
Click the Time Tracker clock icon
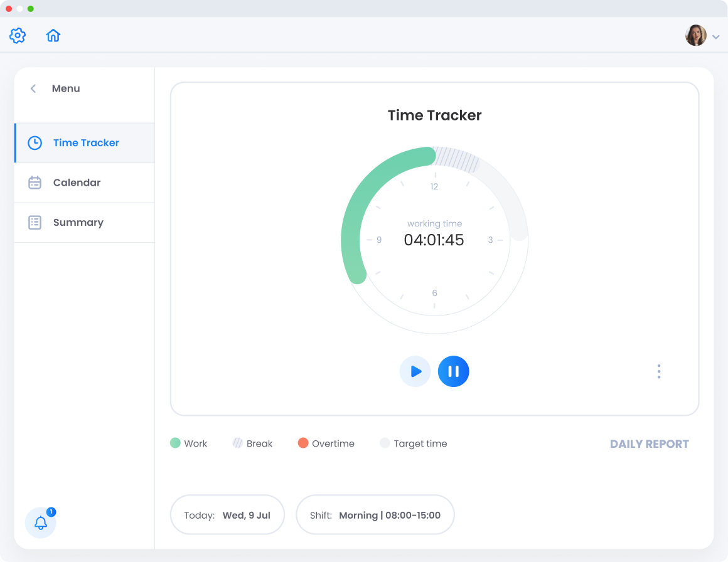pos(35,143)
